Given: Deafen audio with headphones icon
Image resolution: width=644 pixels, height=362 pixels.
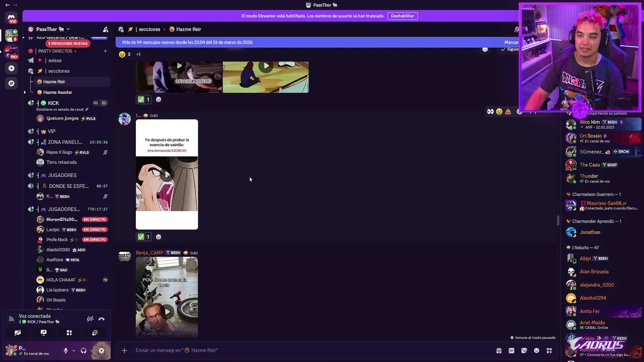Looking at the screenshot, I should click(84, 350).
